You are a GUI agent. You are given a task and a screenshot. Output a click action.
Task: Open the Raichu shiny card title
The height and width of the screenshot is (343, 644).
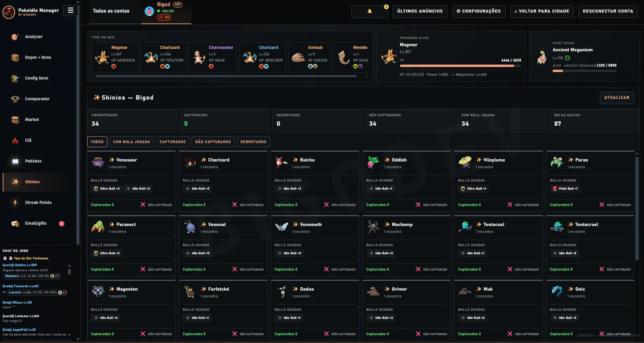pos(307,160)
